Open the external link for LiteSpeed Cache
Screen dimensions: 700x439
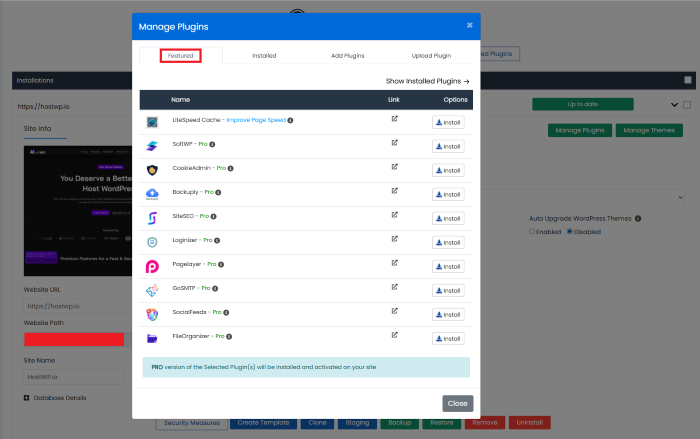395,119
